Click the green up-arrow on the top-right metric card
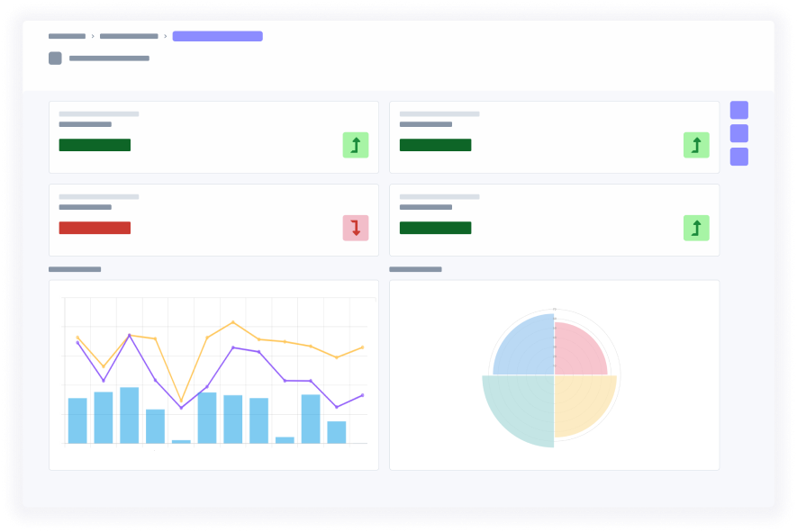This screenshot has width=797, height=532. pos(696,145)
